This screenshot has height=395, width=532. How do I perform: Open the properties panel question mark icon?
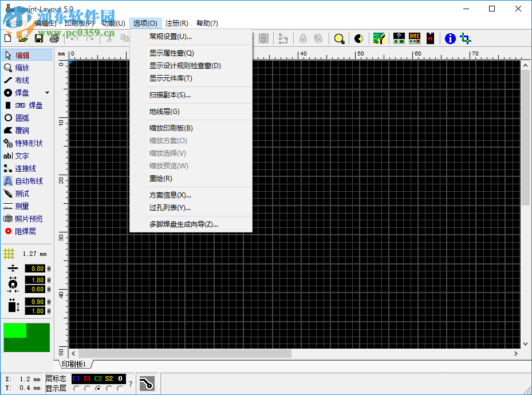point(399,38)
